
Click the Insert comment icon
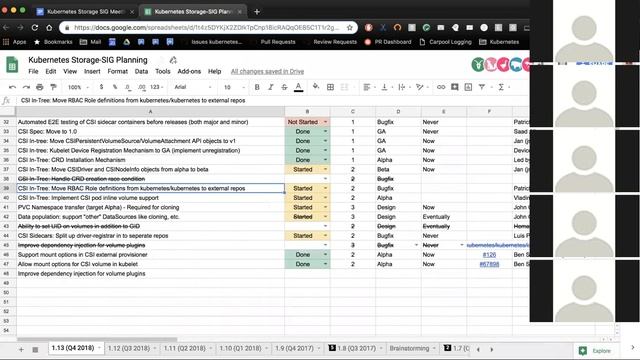454,87
